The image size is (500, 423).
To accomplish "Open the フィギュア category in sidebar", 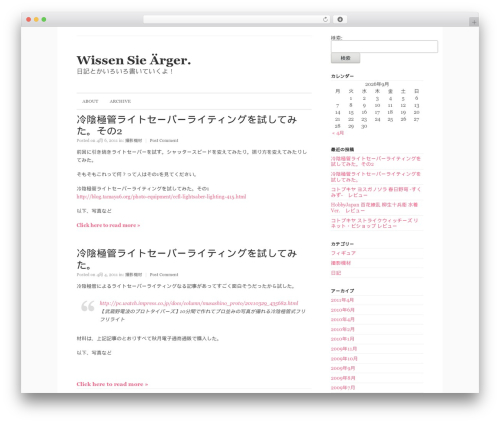I will tap(343, 253).
